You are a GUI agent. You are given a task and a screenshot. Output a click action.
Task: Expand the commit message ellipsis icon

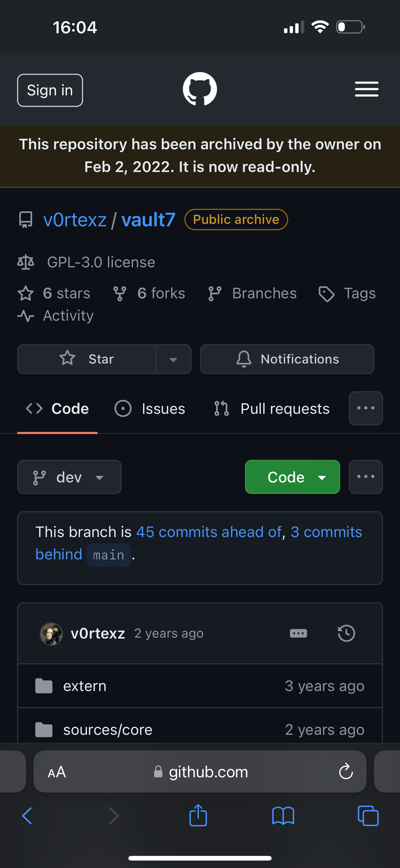click(298, 633)
